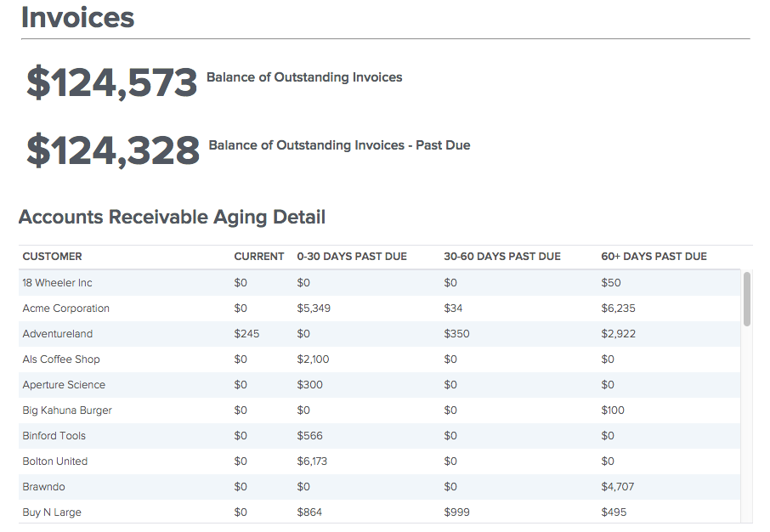This screenshot has height=532, width=770.
Task: Select the 60+ Days Past Due header
Action: pyautogui.click(x=653, y=257)
